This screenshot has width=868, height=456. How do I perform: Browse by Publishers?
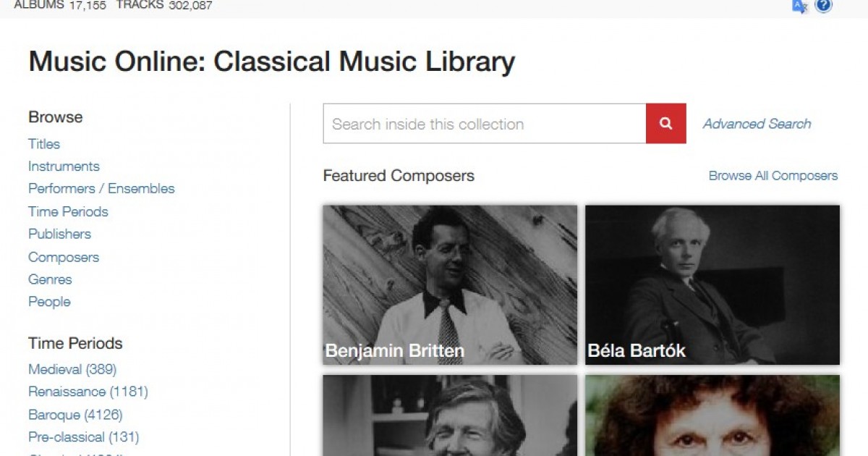59,235
